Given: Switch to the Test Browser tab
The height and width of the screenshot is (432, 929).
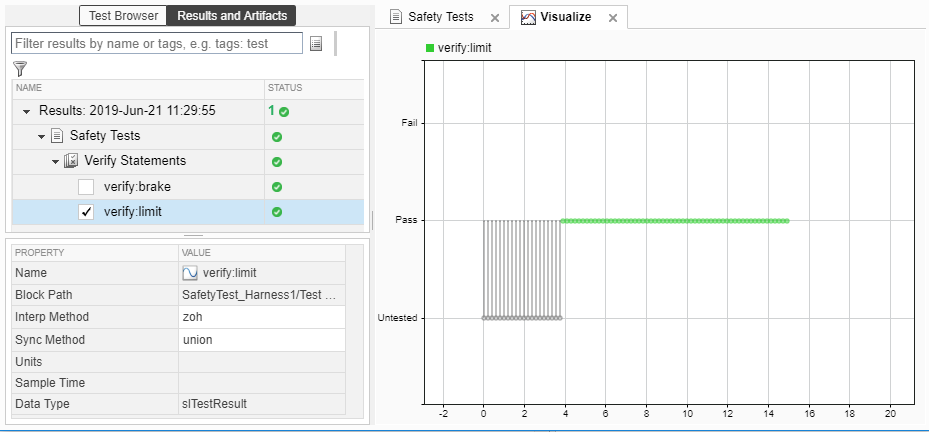Looking at the screenshot, I should [122, 15].
